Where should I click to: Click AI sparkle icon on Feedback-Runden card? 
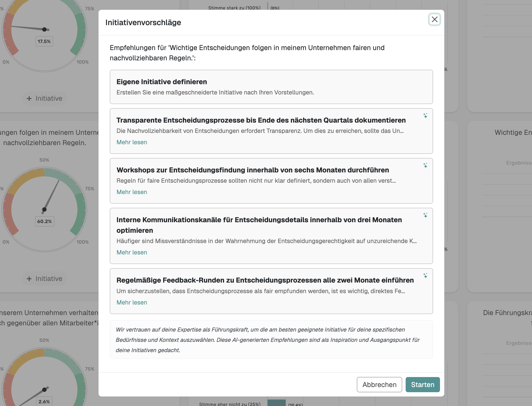click(x=425, y=276)
